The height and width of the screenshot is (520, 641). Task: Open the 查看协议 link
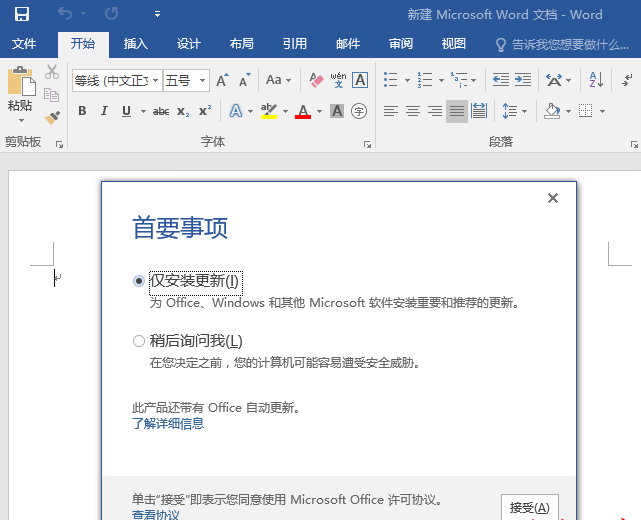[x=155, y=514]
